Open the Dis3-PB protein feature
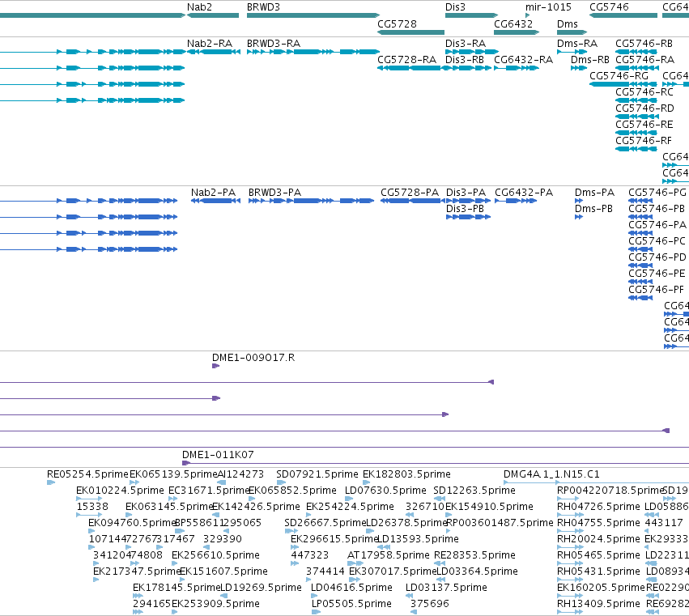 click(x=469, y=217)
